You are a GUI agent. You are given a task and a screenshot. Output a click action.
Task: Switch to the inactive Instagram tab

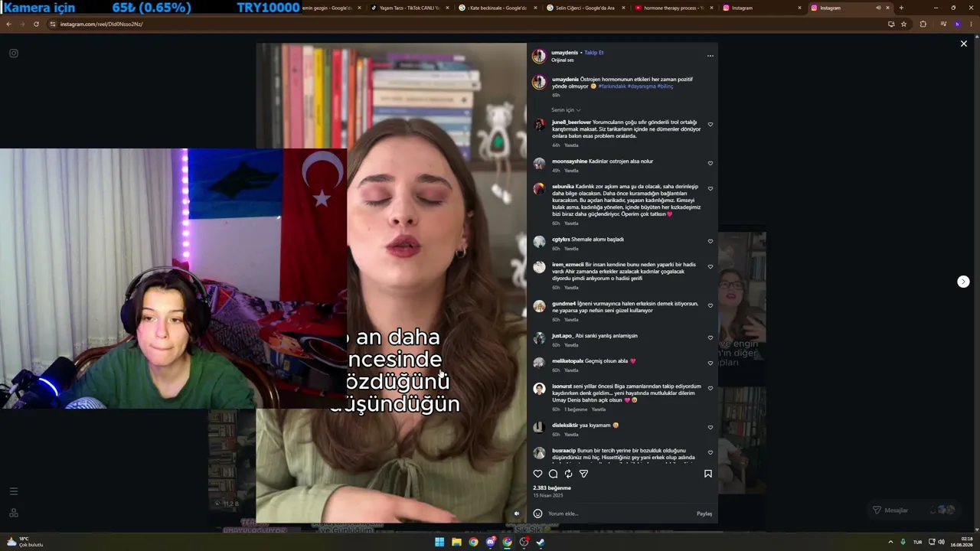coord(763,8)
